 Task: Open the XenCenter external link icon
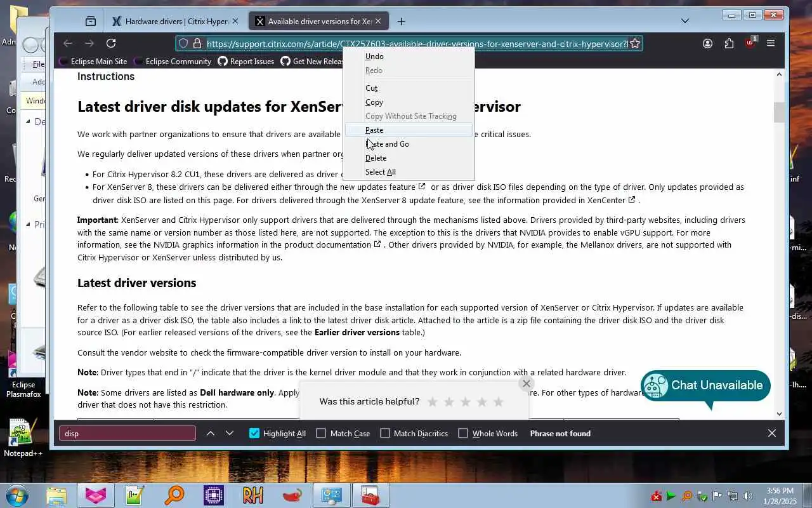[x=632, y=200]
